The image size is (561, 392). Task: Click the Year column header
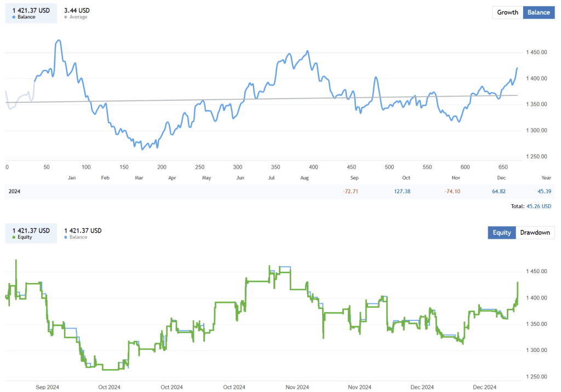pyautogui.click(x=546, y=177)
